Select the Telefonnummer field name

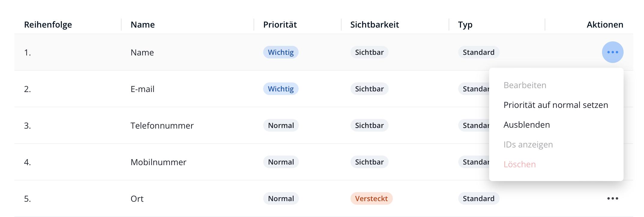162,125
